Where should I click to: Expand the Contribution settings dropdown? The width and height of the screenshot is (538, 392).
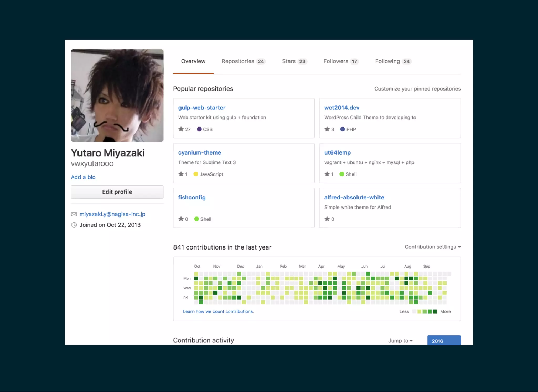[432, 247]
